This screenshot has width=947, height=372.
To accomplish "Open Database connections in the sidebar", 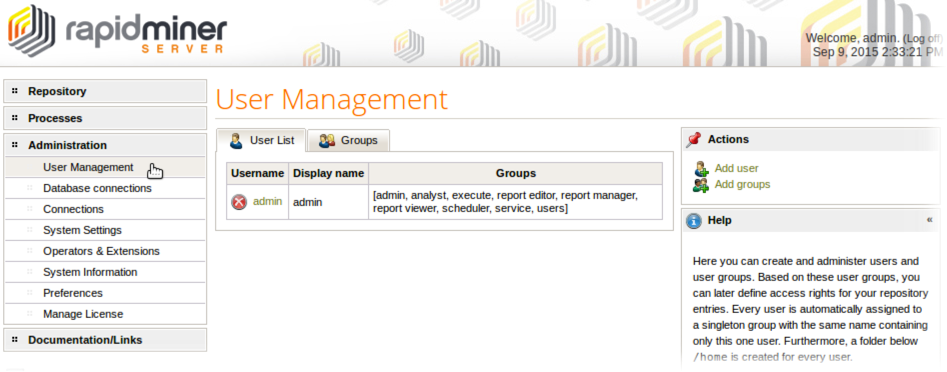I will click(97, 188).
